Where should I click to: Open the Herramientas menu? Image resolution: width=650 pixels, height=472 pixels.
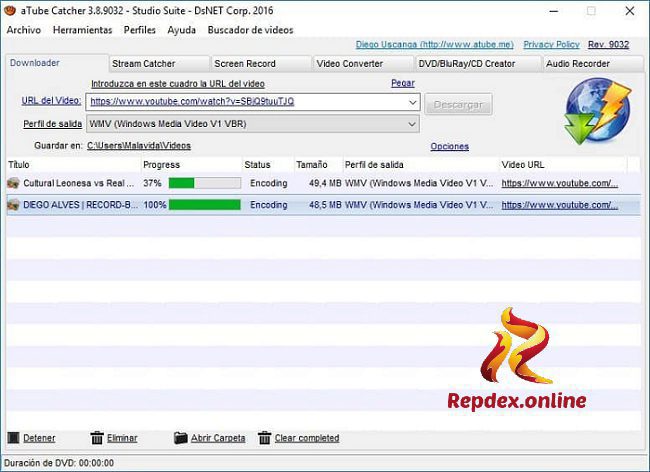(x=82, y=30)
